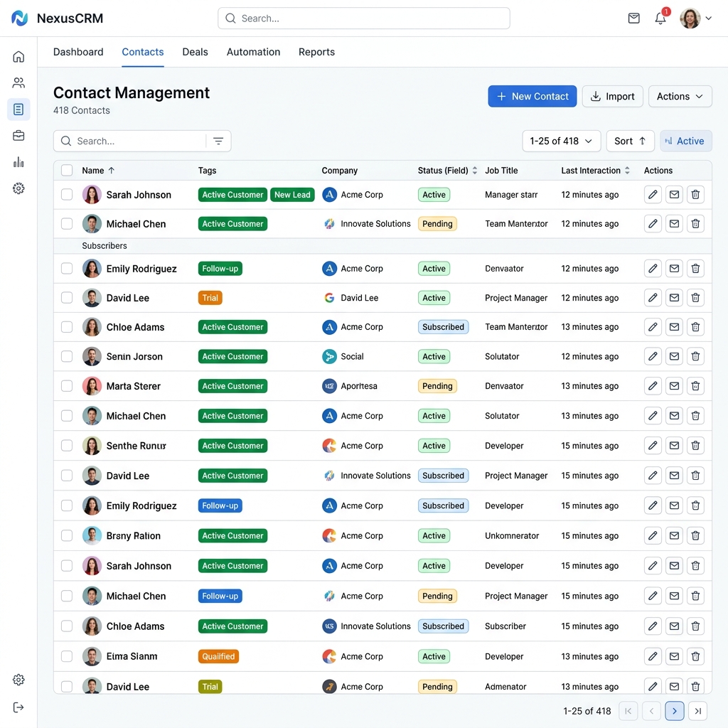Open the Actions dropdown button
The width and height of the screenshot is (728, 728).
680,97
